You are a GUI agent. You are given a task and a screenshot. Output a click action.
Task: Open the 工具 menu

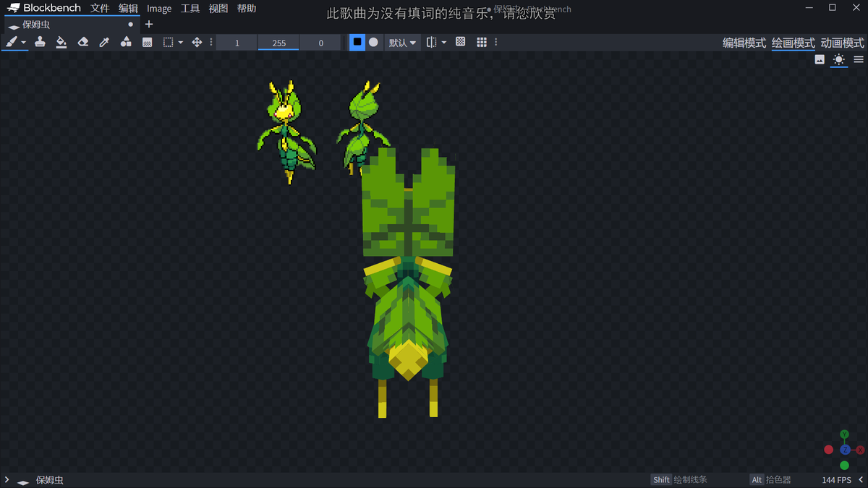190,9
